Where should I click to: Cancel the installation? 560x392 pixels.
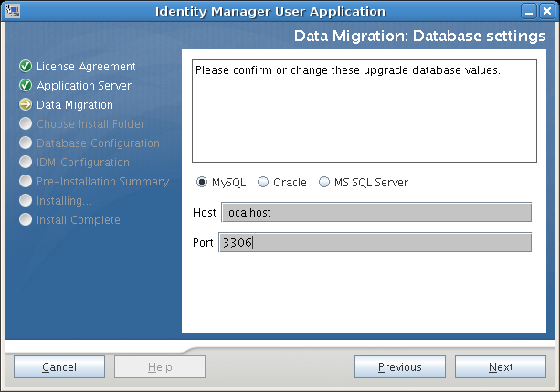59,367
